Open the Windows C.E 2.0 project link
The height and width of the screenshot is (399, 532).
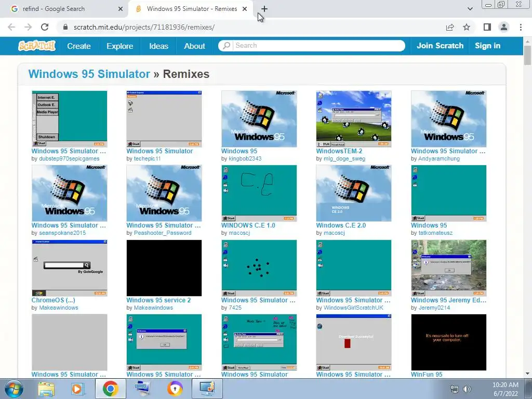coord(341,225)
